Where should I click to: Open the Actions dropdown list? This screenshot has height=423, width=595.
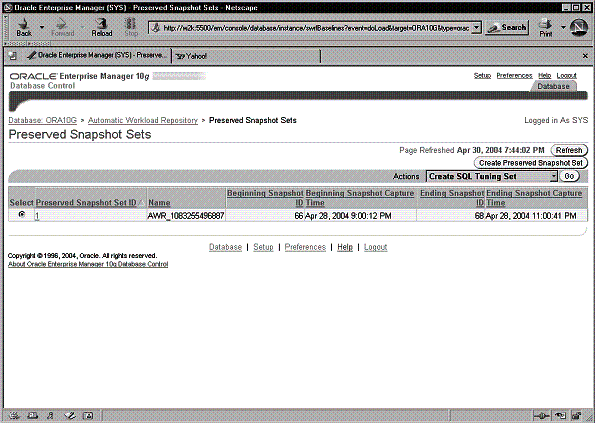pos(492,176)
